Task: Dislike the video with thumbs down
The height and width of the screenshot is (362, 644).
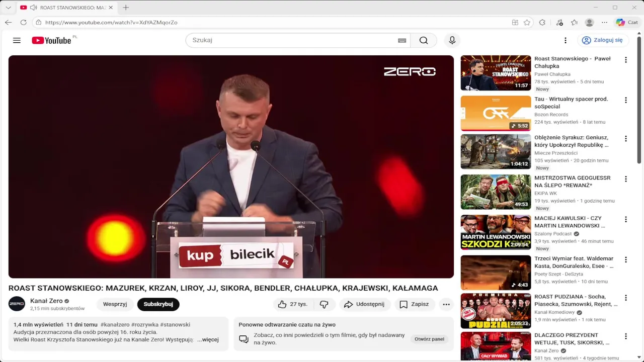Action: click(324, 304)
